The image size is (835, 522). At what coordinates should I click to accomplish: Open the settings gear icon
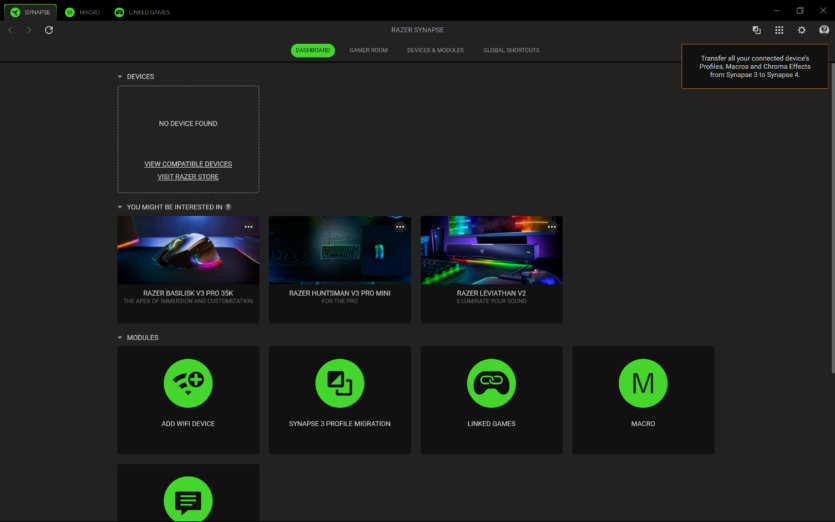tap(801, 30)
